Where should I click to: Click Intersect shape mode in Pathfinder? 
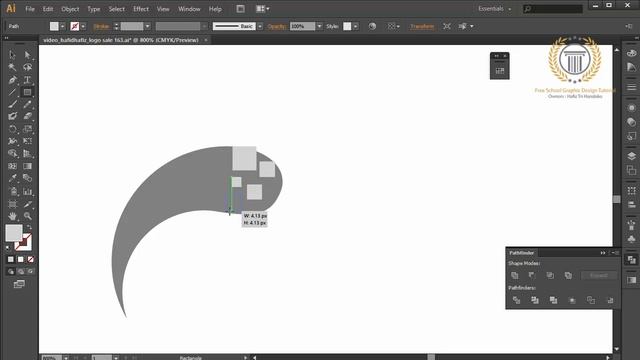550,276
